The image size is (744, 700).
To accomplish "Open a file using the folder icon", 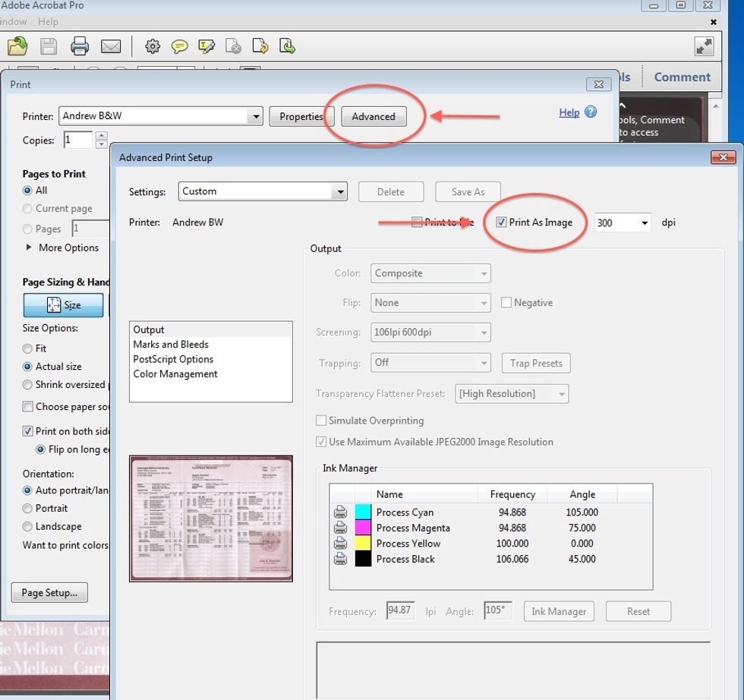I will pos(17,46).
